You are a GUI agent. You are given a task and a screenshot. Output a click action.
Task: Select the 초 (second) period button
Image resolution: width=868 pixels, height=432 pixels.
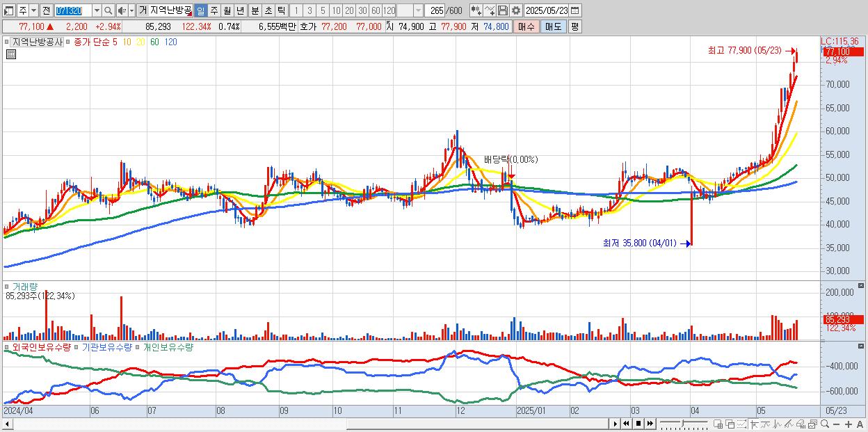[268, 10]
